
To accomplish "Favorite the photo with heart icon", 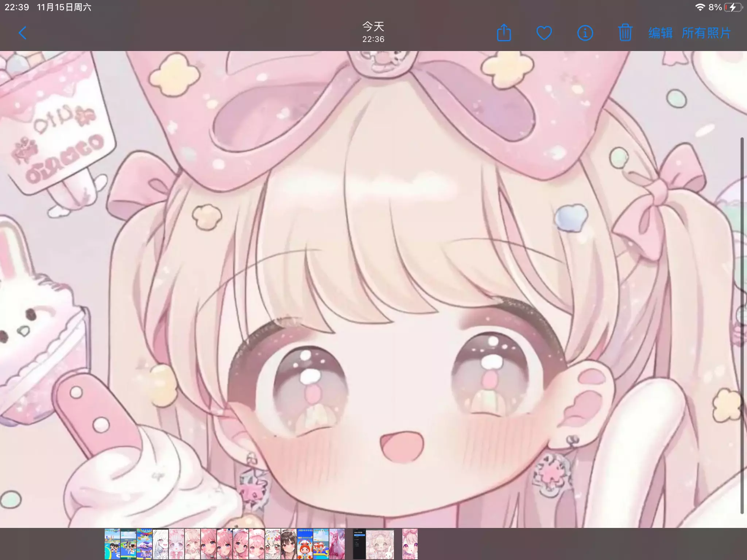I will [544, 33].
